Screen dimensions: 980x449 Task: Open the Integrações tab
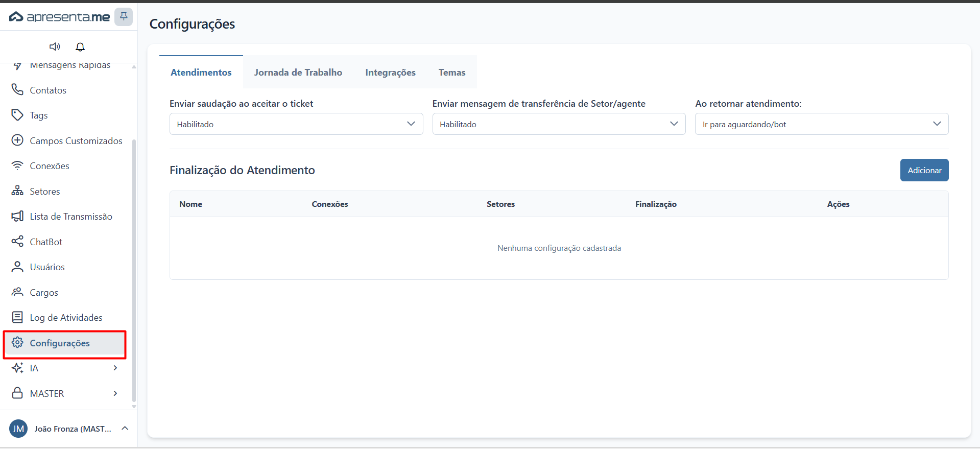(x=390, y=72)
